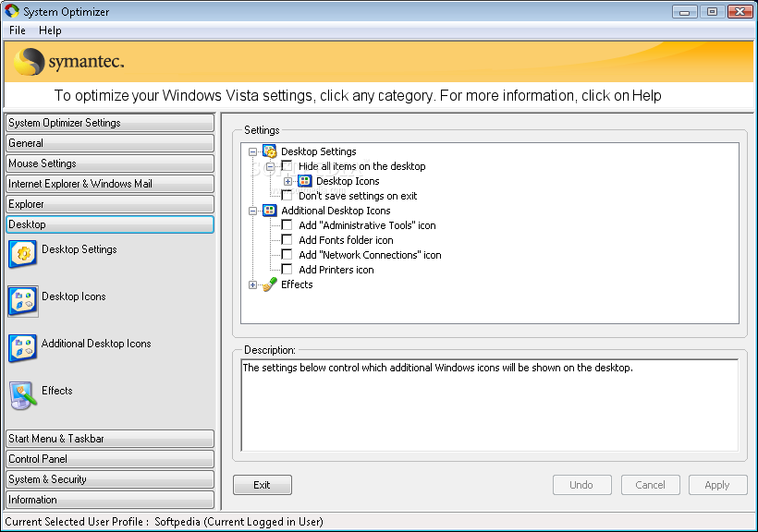
Task: Click the Exit button
Action: [x=262, y=485]
